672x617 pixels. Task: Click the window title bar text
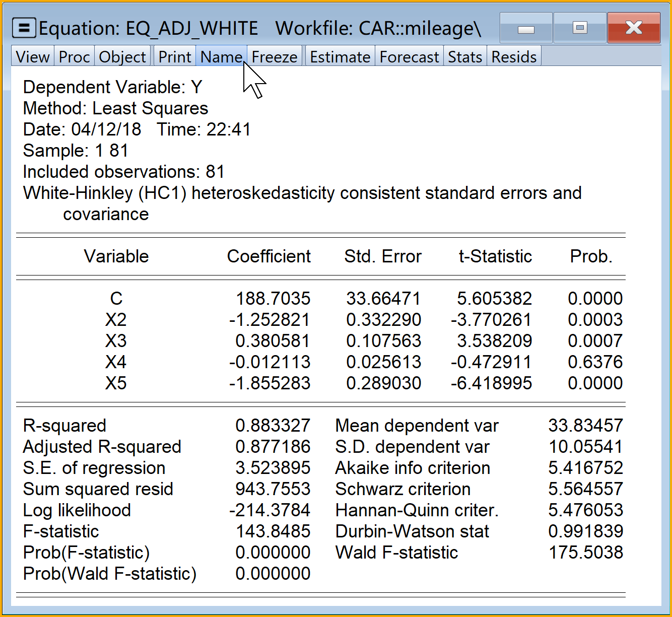[259, 29]
